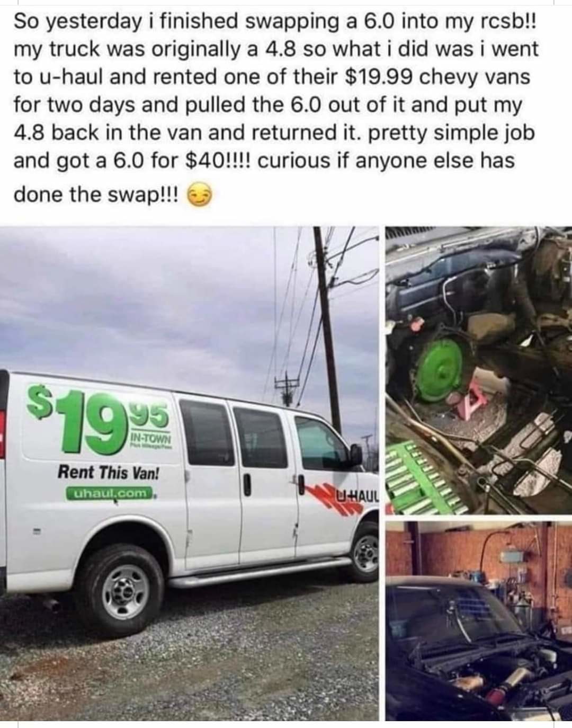Open the garage truck photo

[479, 620]
